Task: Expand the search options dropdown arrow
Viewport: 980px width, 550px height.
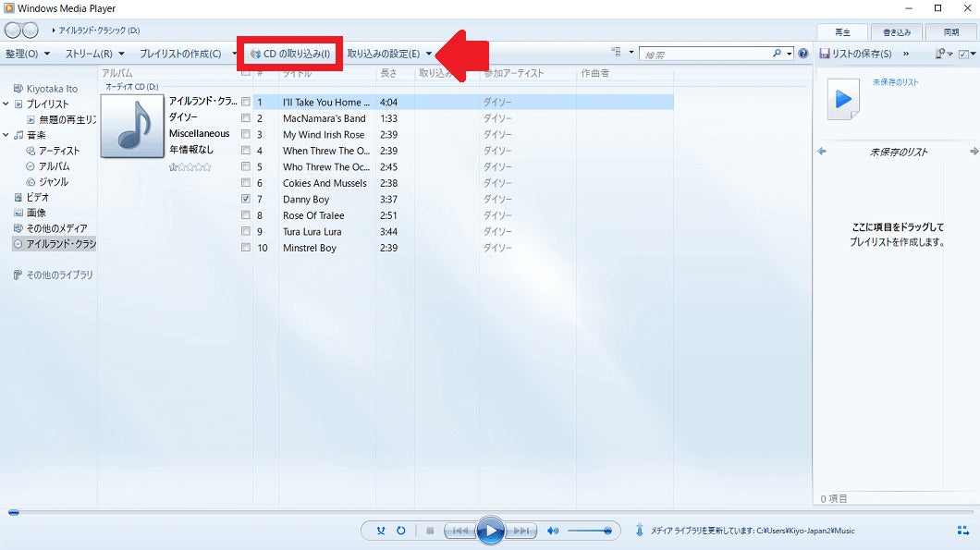Action: [x=789, y=54]
